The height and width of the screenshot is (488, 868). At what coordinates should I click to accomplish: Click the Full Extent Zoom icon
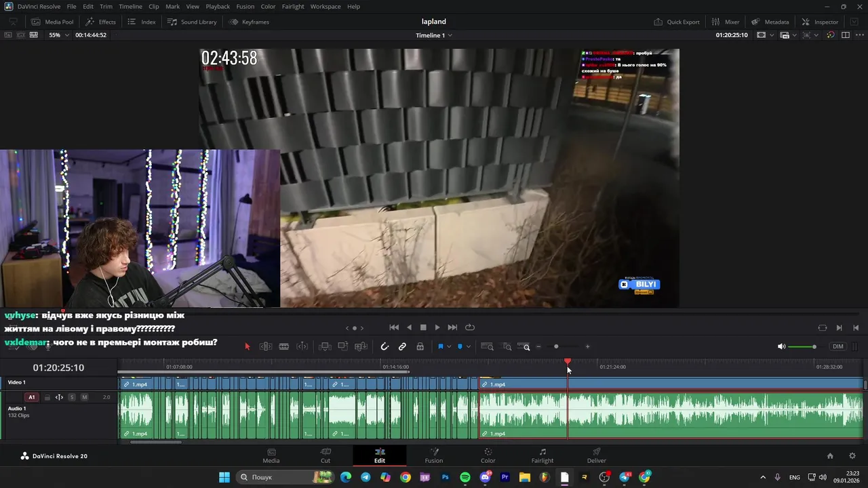point(488,346)
